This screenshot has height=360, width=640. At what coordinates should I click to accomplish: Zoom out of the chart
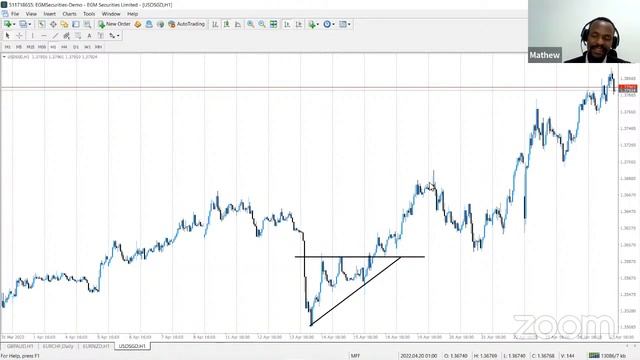[262, 24]
